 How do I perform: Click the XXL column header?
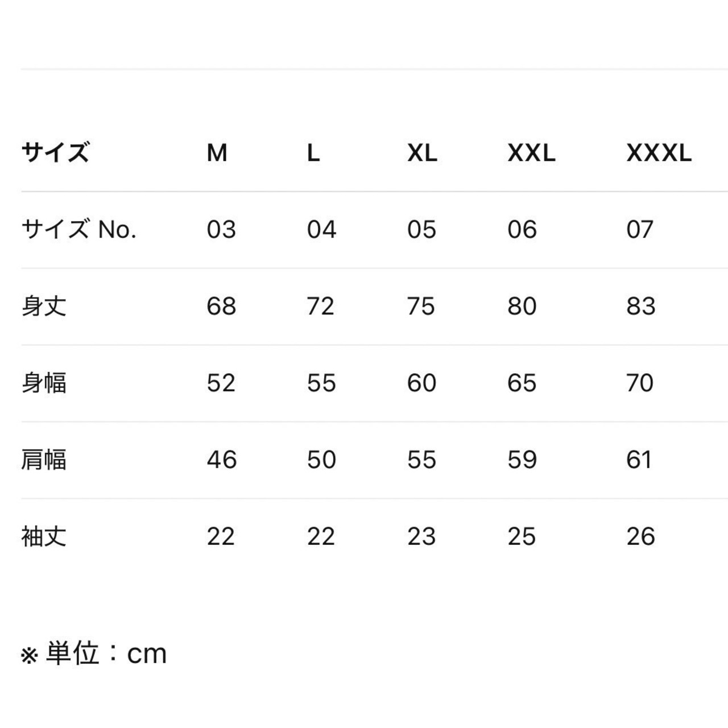tap(531, 153)
